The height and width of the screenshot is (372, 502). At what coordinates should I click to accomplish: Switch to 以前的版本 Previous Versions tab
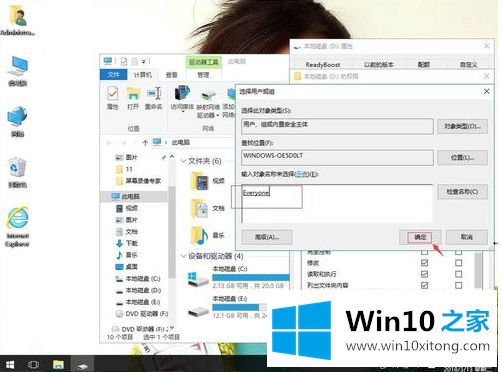[x=379, y=65]
